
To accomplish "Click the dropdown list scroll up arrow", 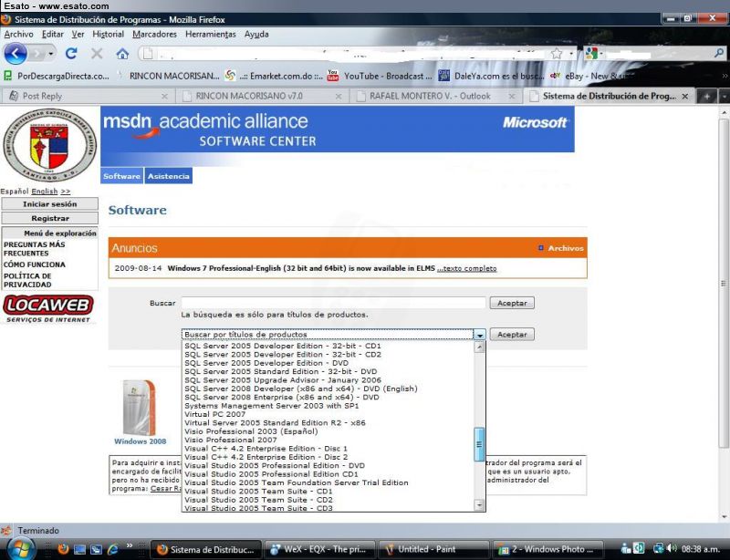I will tap(479, 347).
